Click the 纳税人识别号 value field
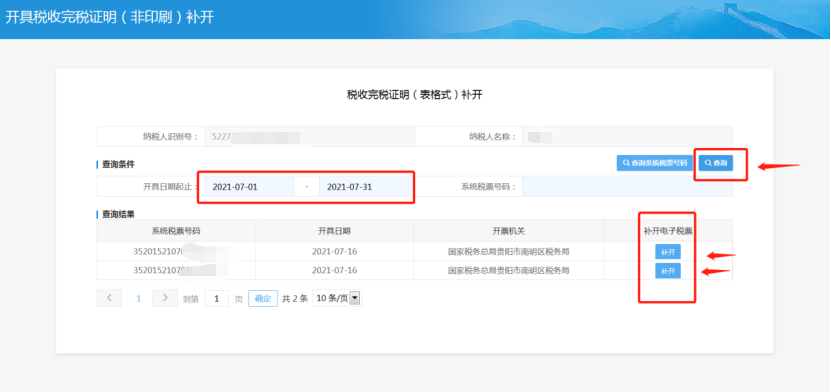Image resolution: width=831 pixels, height=392 pixels. [309, 137]
